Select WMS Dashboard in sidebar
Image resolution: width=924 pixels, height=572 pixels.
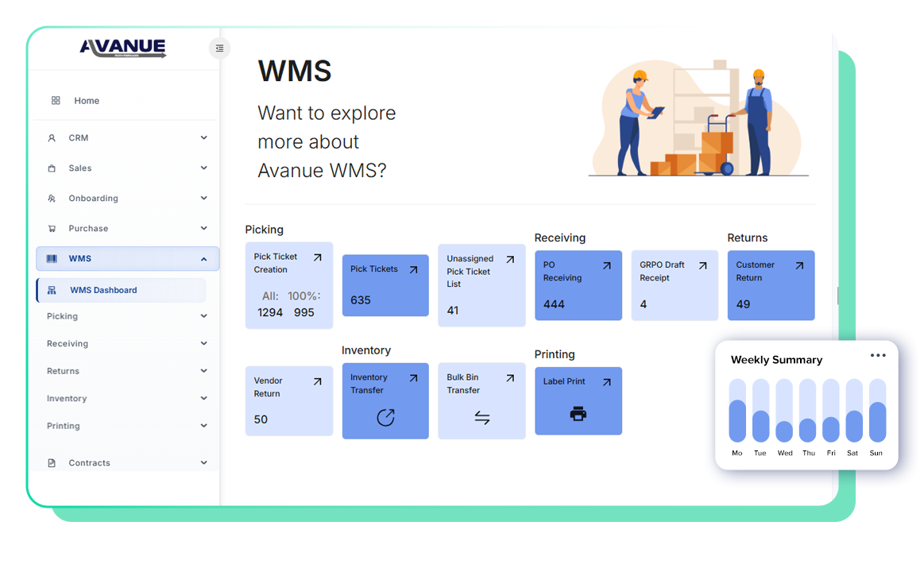pyautogui.click(x=122, y=291)
